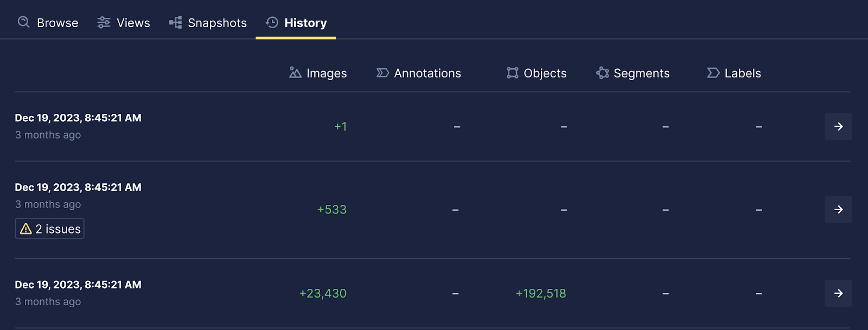Viewport: 868px width, 330px height.
Task: Open details arrow for the +533 images entry
Action: click(838, 209)
